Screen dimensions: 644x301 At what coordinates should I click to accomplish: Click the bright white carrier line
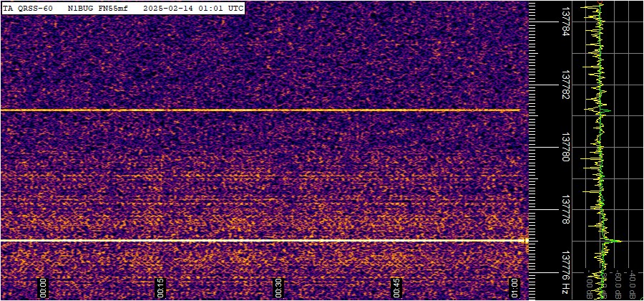click(x=258, y=240)
